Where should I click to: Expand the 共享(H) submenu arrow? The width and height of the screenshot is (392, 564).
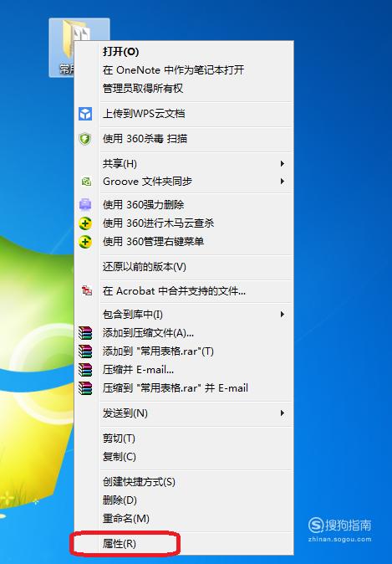283,164
